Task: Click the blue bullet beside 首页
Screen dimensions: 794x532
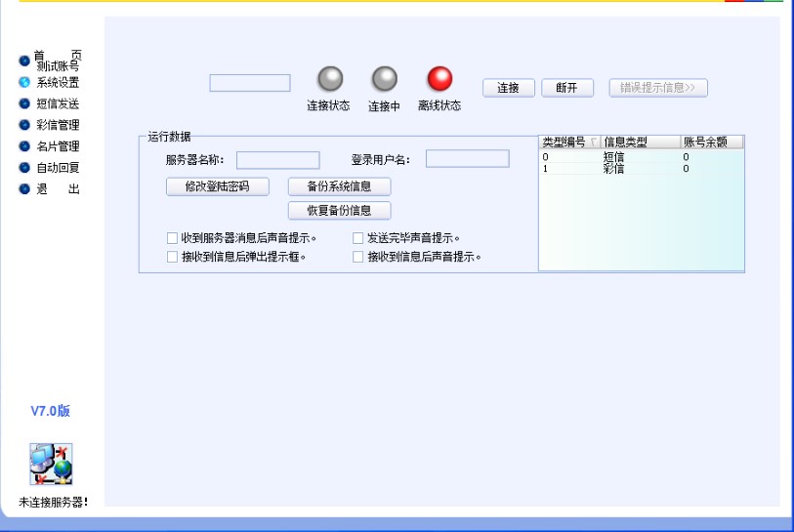Action: [24, 61]
